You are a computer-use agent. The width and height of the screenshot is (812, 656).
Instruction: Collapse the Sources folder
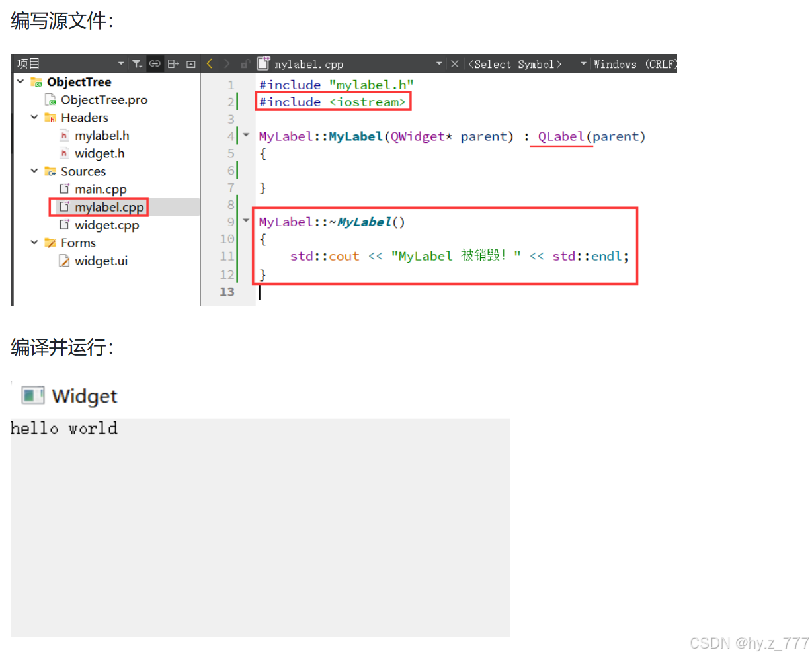pos(34,171)
